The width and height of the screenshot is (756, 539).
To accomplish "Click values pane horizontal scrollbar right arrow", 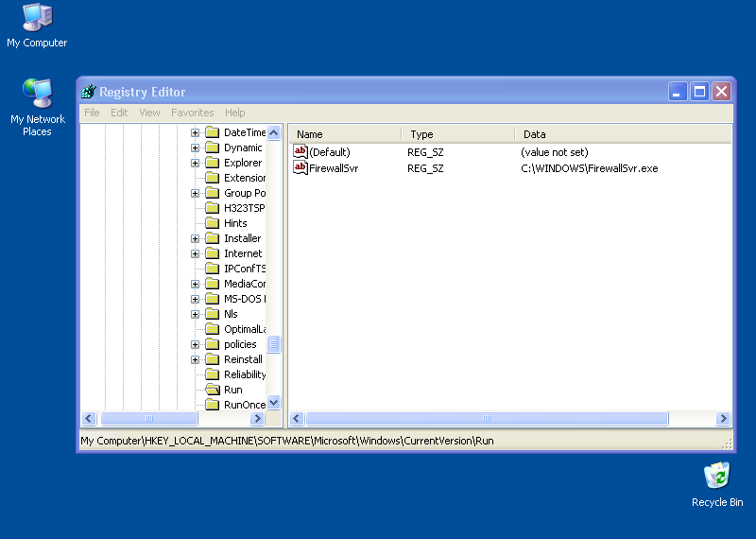I will [x=724, y=418].
